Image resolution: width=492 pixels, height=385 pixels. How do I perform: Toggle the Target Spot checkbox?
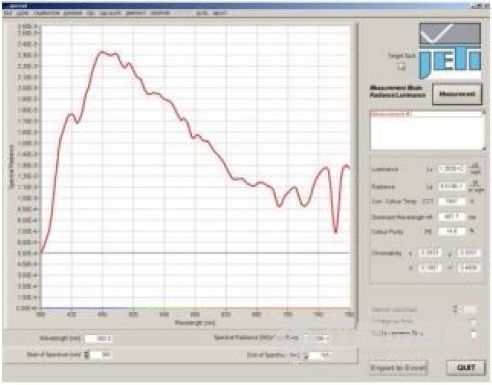pos(402,66)
